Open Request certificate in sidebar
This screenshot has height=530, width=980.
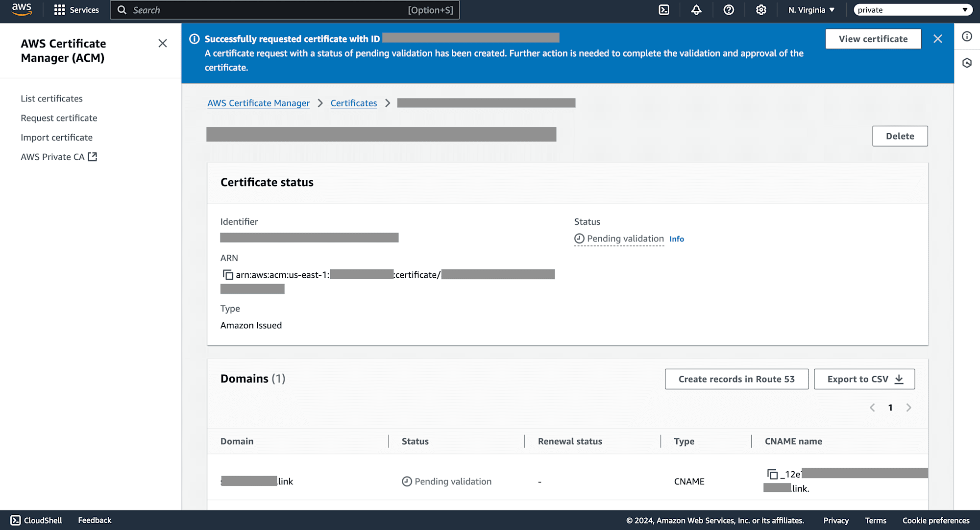click(x=59, y=118)
